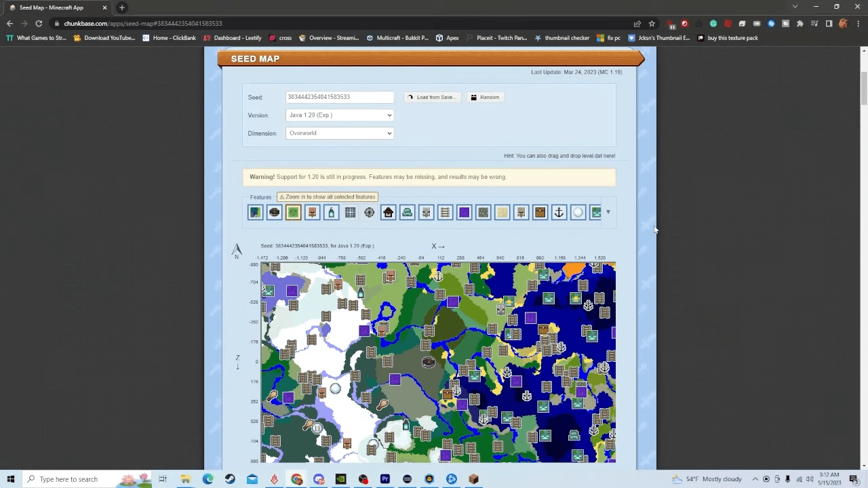Toggle the Ancient City feature icon
The image size is (868, 488).
[274, 213]
